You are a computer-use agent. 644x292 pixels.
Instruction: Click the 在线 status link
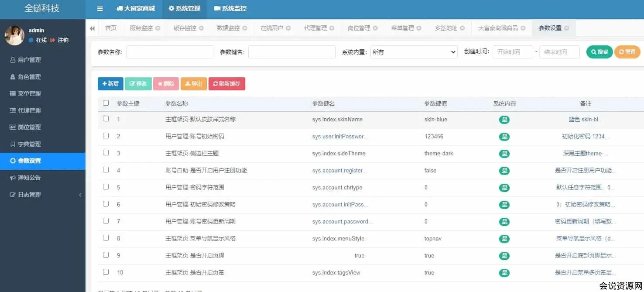(38, 40)
